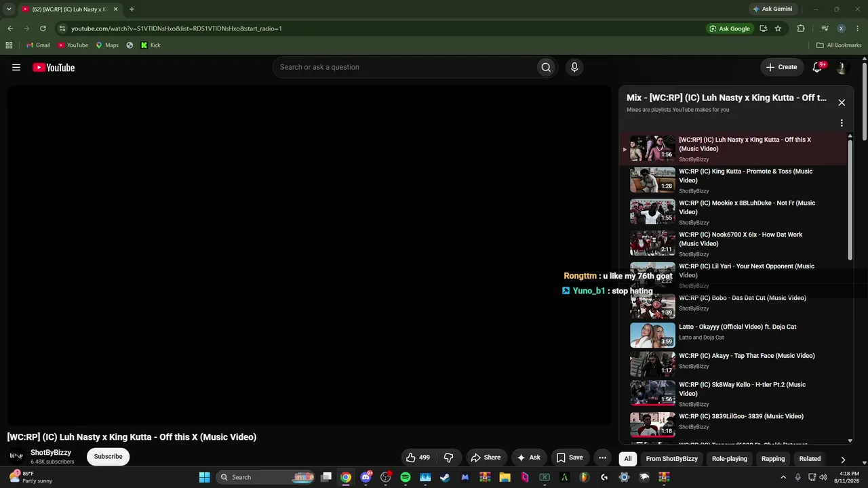
Task: Open the Windows Start menu
Action: point(204,477)
